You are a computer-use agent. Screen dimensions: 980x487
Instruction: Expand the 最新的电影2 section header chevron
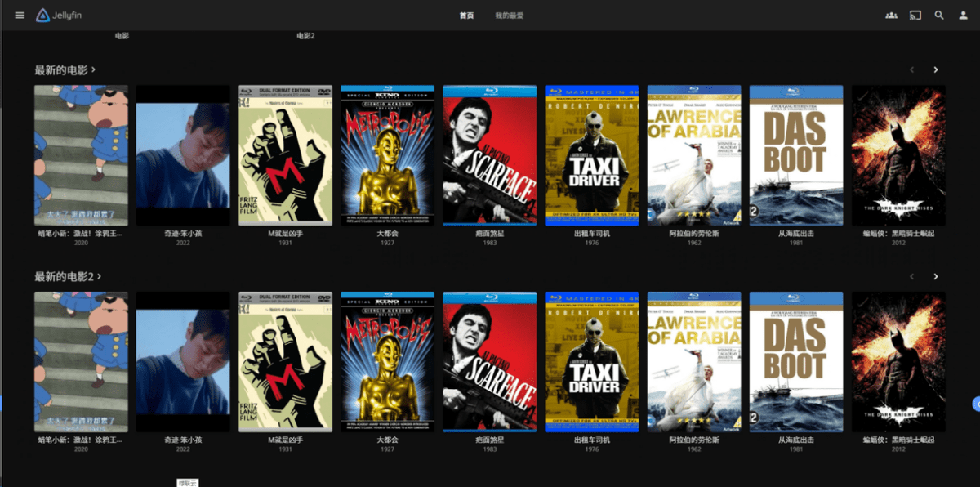point(100,277)
